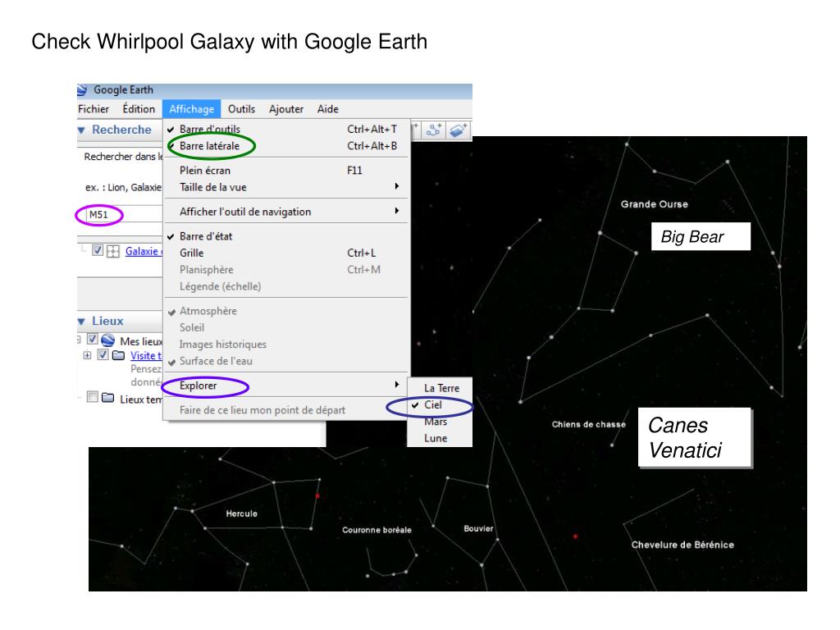840x630 pixels.
Task: Choose Plein écran from the menu
Action: click(x=287, y=171)
